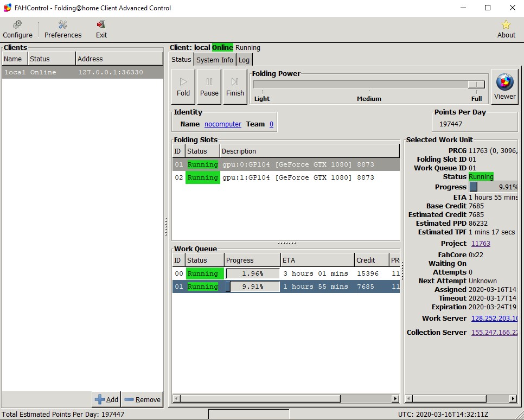
Task: Select the local client row
Action: pyautogui.click(x=82, y=72)
